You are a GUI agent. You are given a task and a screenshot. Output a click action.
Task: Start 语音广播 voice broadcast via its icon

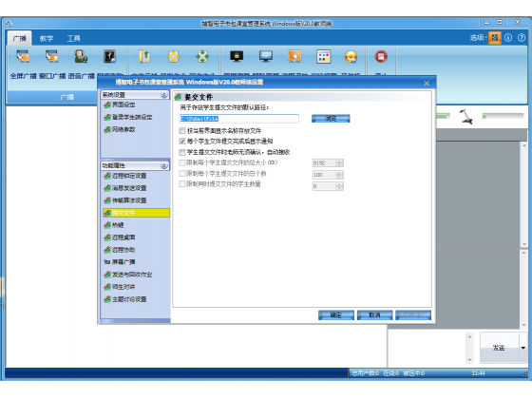point(81,56)
